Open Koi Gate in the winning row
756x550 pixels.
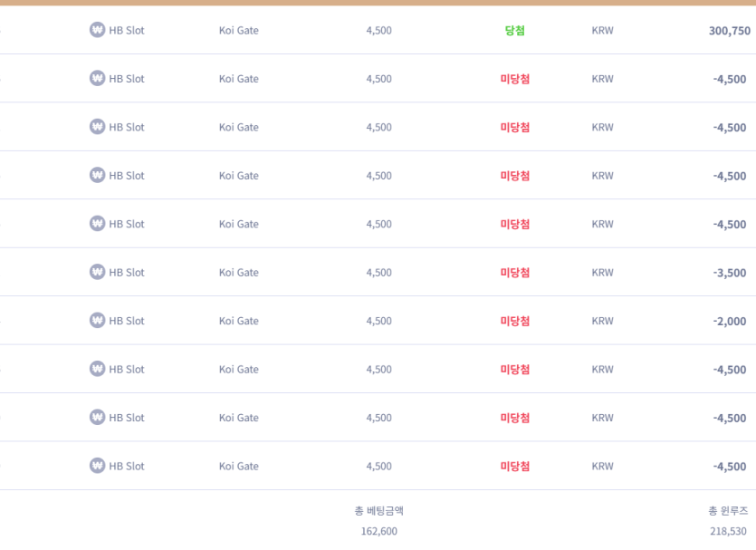point(239,31)
